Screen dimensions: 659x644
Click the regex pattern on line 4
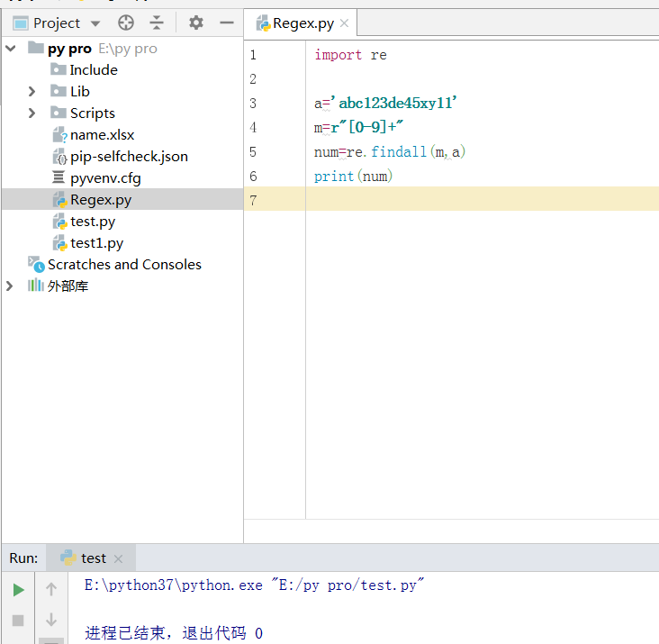(367, 127)
